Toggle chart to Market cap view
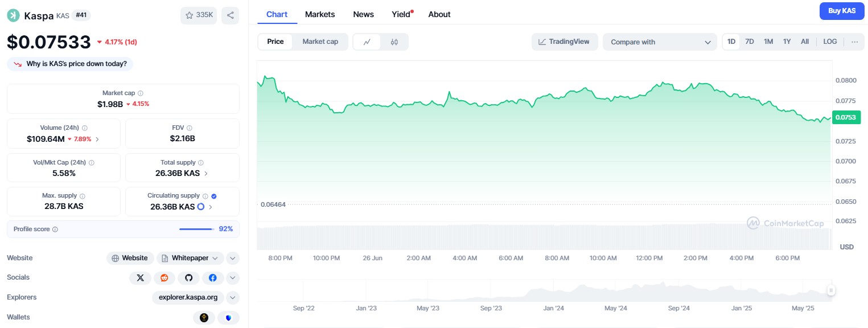868x328 pixels. pyautogui.click(x=320, y=42)
